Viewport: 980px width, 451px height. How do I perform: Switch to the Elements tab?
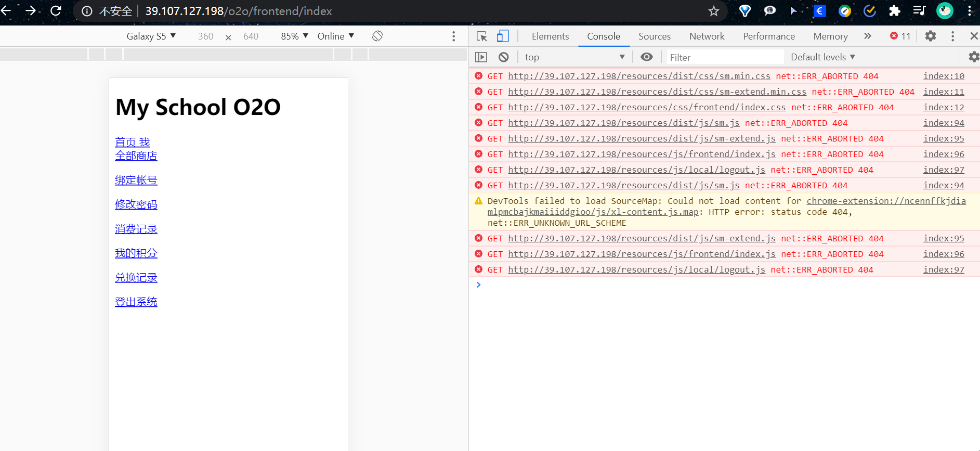click(550, 36)
